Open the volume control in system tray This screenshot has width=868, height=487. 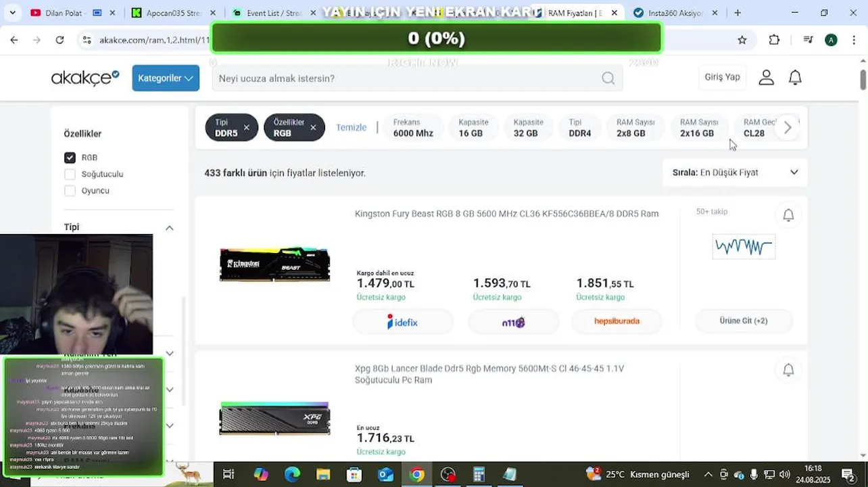point(784,474)
